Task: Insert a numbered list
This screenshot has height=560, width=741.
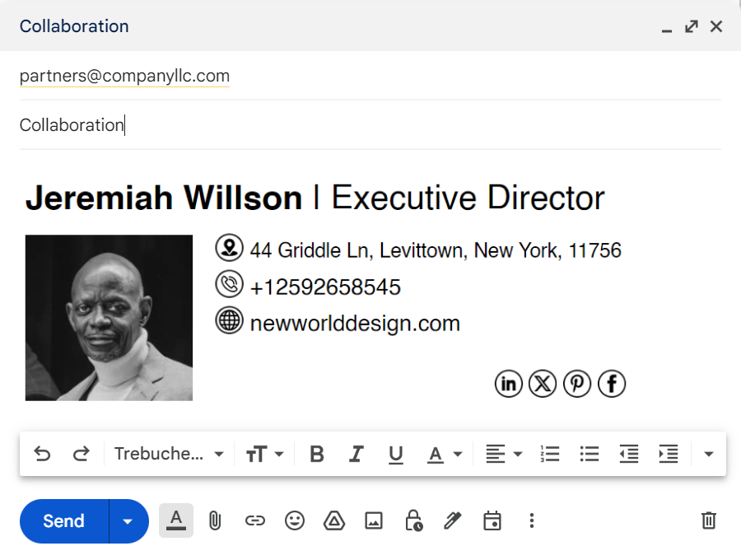Action: pos(550,454)
